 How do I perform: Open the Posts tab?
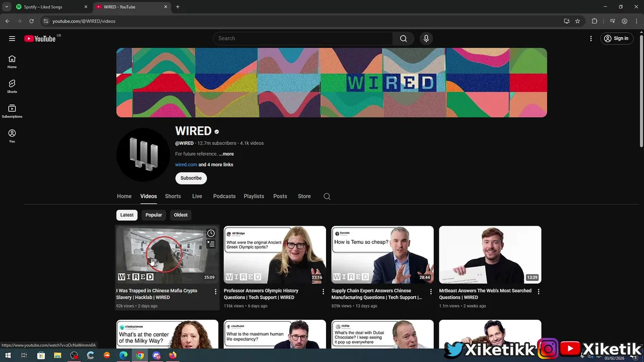click(x=280, y=197)
